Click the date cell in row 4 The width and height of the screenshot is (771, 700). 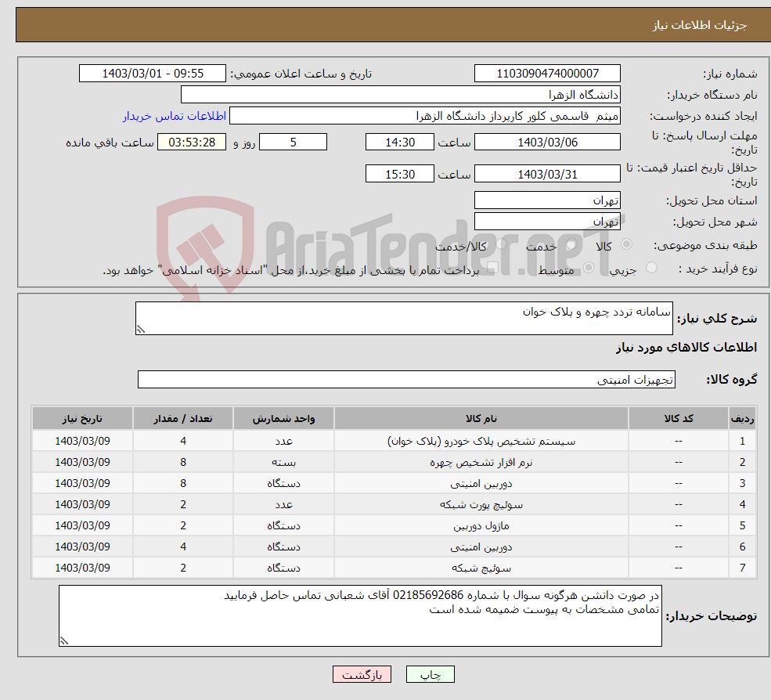(83, 505)
